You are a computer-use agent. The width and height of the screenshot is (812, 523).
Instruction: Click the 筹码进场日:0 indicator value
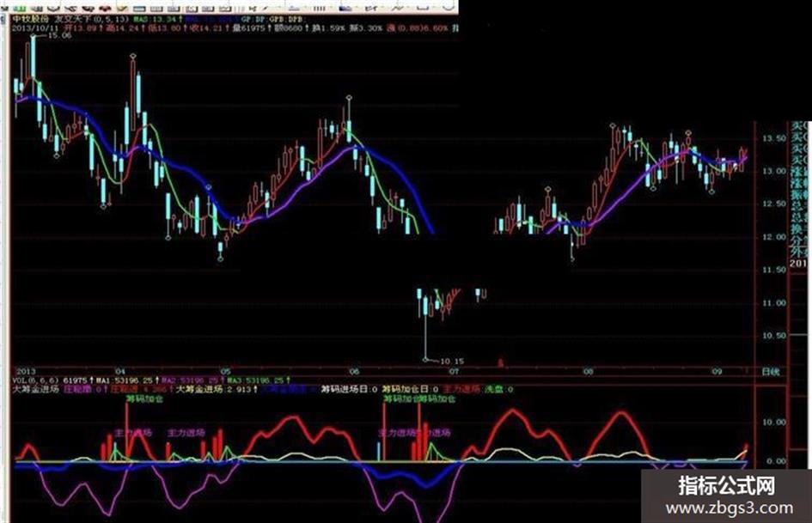point(349,389)
